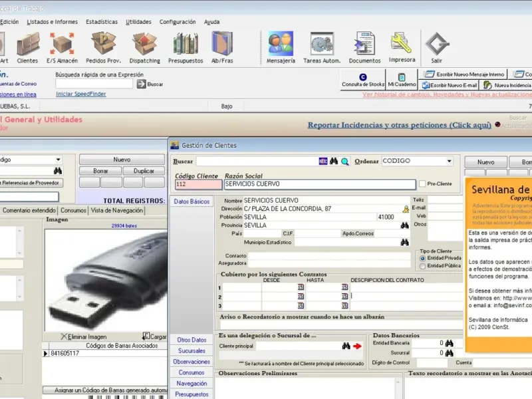Image resolution: width=532 pixels, height=399 pixels.
Task: Click binoculars for Entidad Bancaria
Action: coord(450,343)
